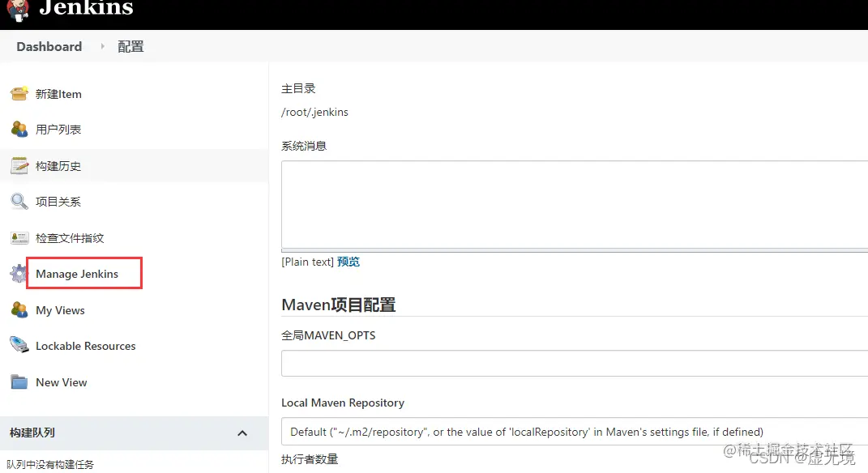Open the Jenkins title in header

pyautogui.click(x=87, y=8)
